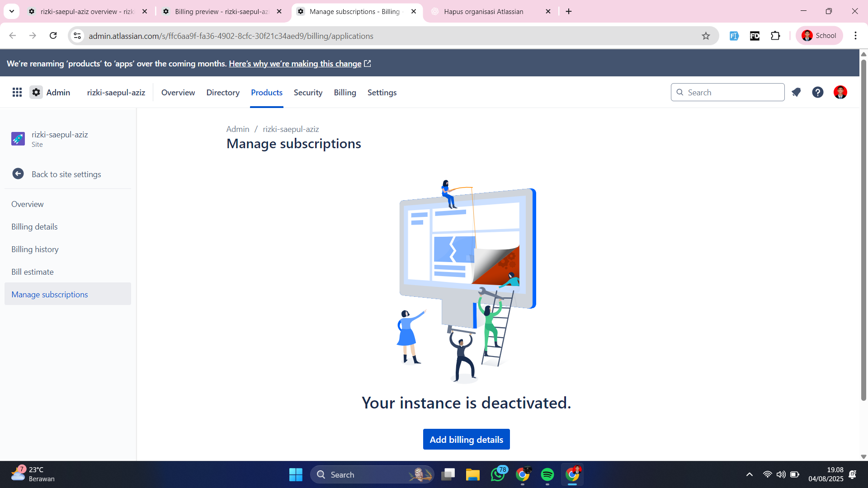Switch to rizki-saepul-aziz overview browser tab

tap(88, 11)
